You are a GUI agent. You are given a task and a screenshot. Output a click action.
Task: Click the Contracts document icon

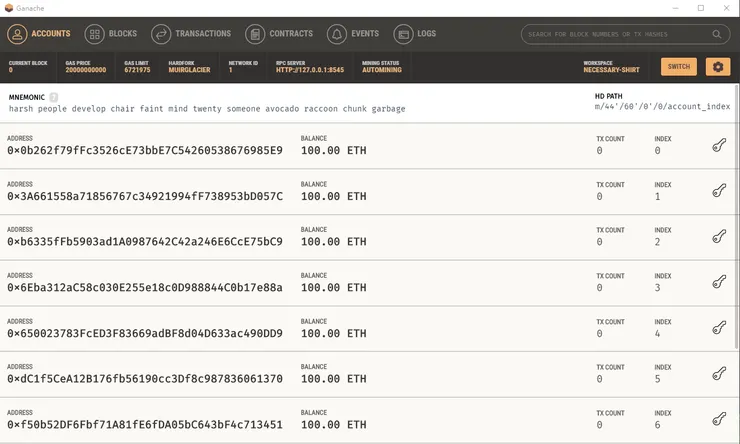[x=255, y=34]
